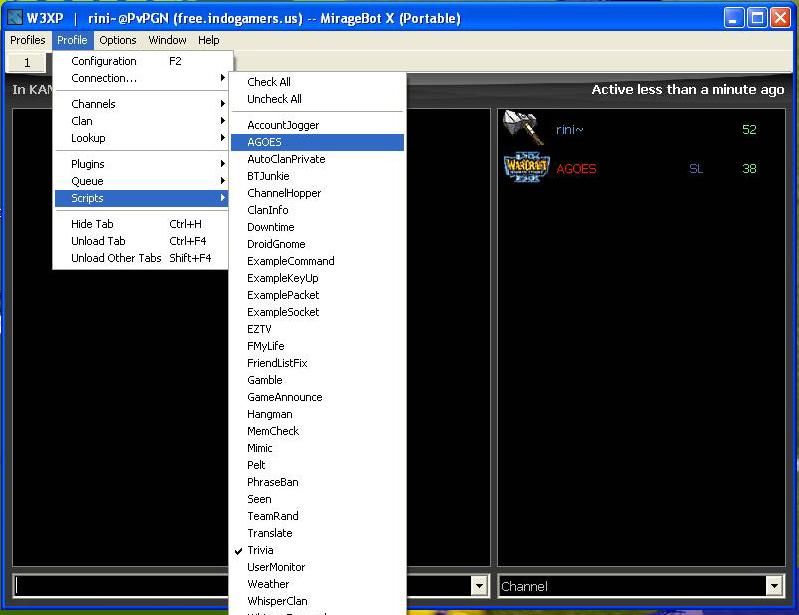Screen dimensions: 799x615
Task: Click the W3XP app icon in the title bar
Action: (x=15, y=18)
